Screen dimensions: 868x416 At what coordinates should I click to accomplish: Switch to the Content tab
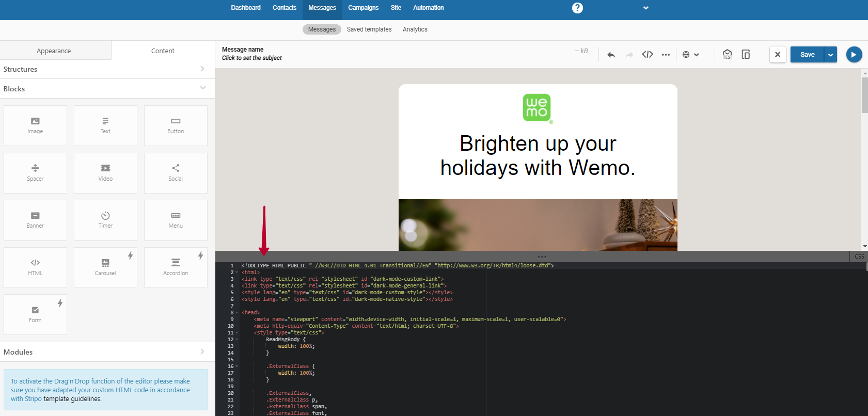click(163, 51)
